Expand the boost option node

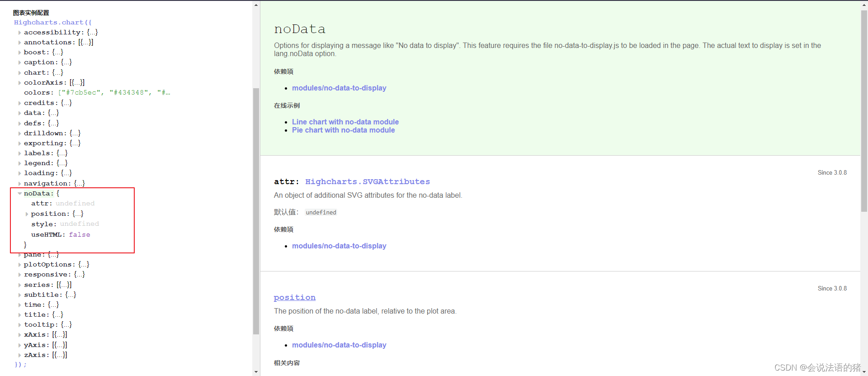pos(19,52)
